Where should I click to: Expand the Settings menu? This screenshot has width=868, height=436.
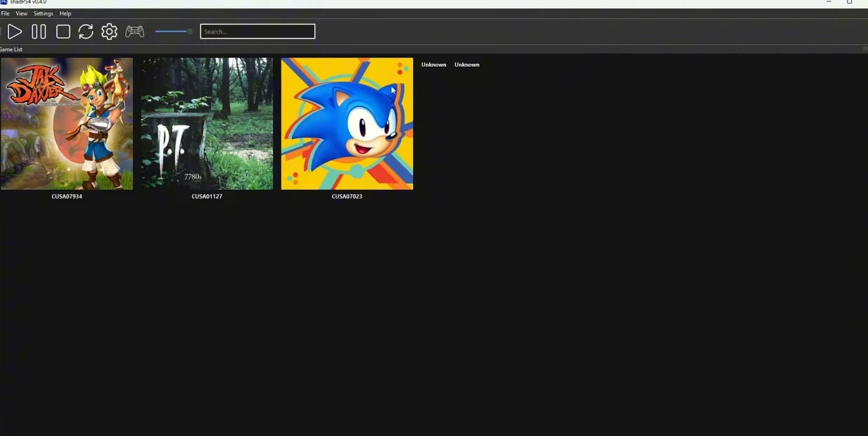pos(43,13)
